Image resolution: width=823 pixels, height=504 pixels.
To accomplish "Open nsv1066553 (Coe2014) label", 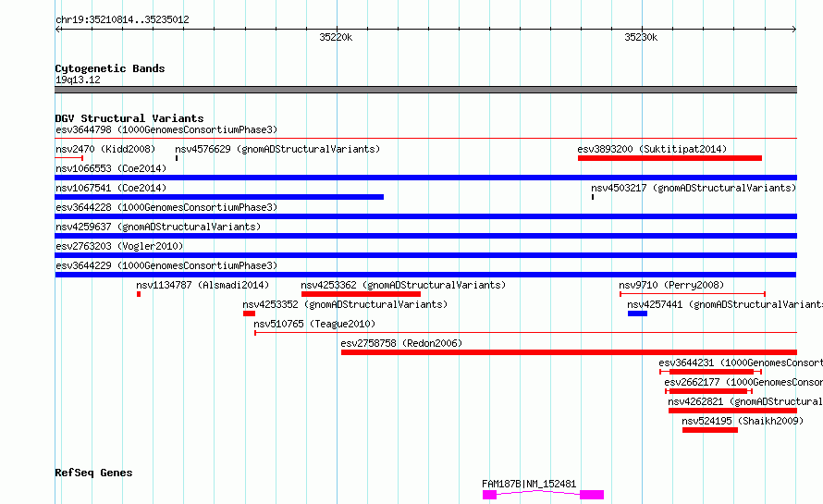I will [x=111, y=168].
